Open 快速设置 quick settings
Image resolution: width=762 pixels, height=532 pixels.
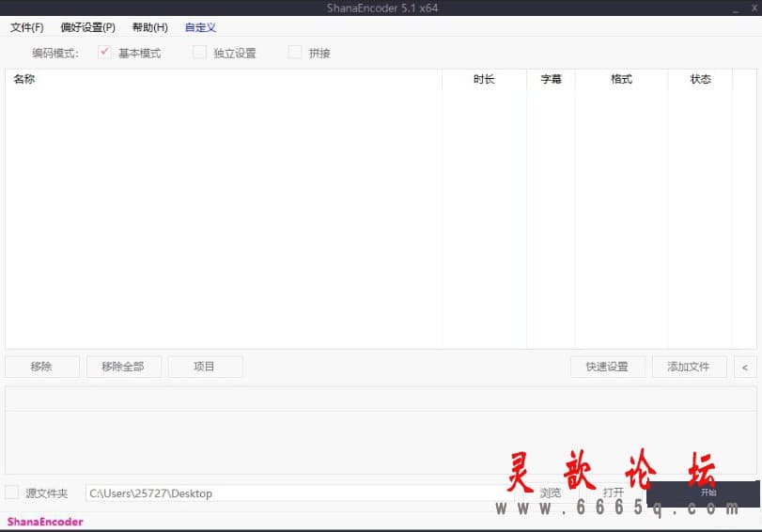pyautogui.click(x=608, y=367)
